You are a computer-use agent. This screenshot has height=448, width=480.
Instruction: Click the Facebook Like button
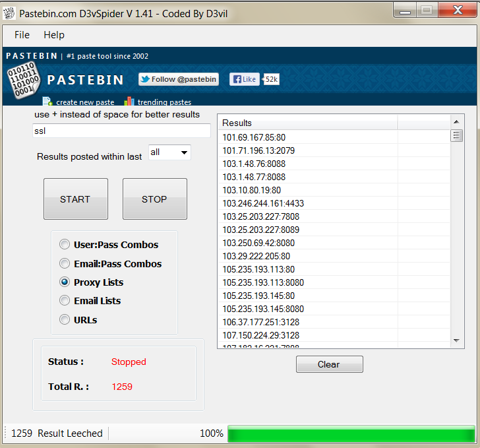pos(245,79)
